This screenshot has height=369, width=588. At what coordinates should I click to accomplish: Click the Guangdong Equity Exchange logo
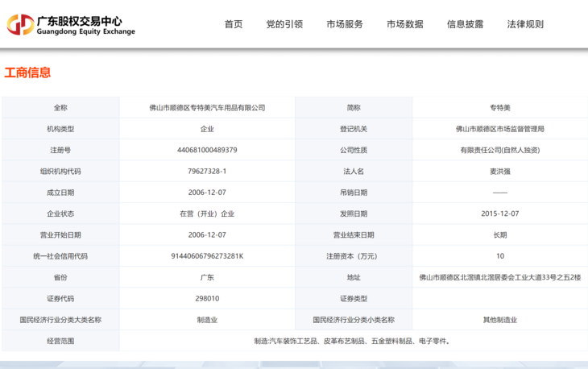tap(71, 24)
